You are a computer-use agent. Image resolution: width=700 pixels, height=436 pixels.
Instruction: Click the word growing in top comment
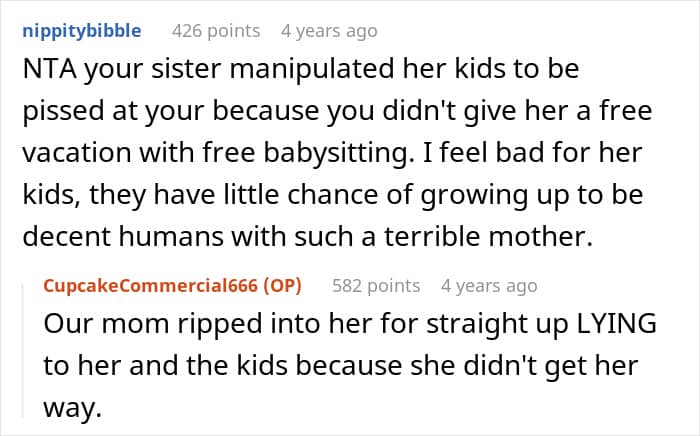[475, 195]
